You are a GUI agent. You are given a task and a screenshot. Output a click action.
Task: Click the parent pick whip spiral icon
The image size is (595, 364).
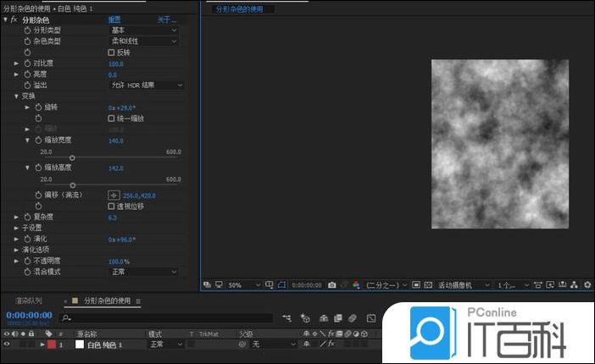click(x=242, y=345)
